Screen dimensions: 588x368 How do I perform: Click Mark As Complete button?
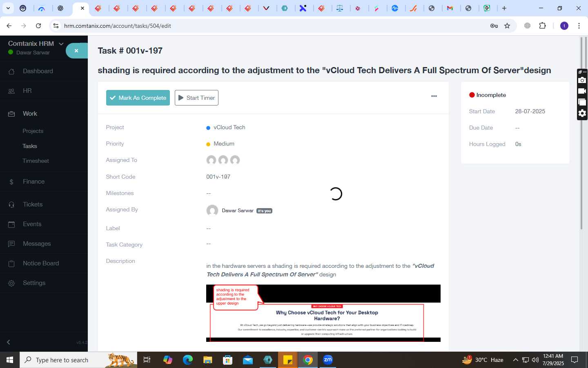pos(138,98)
